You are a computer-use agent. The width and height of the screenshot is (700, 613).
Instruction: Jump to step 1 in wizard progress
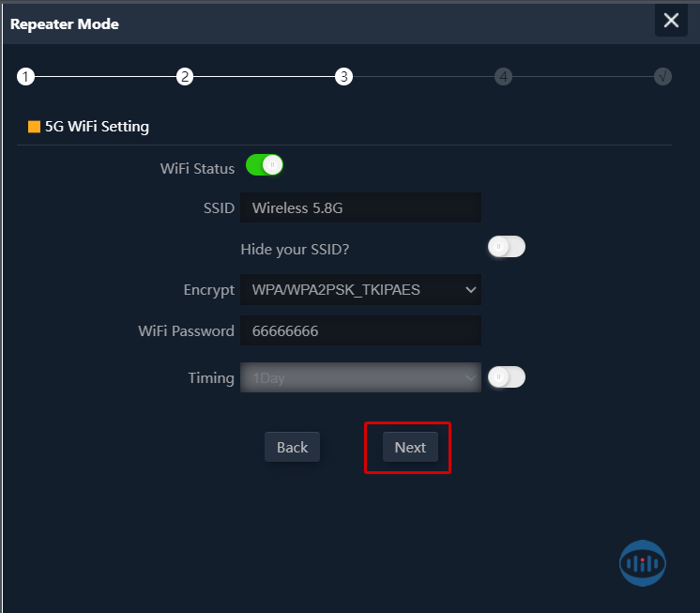coord(25,77)
